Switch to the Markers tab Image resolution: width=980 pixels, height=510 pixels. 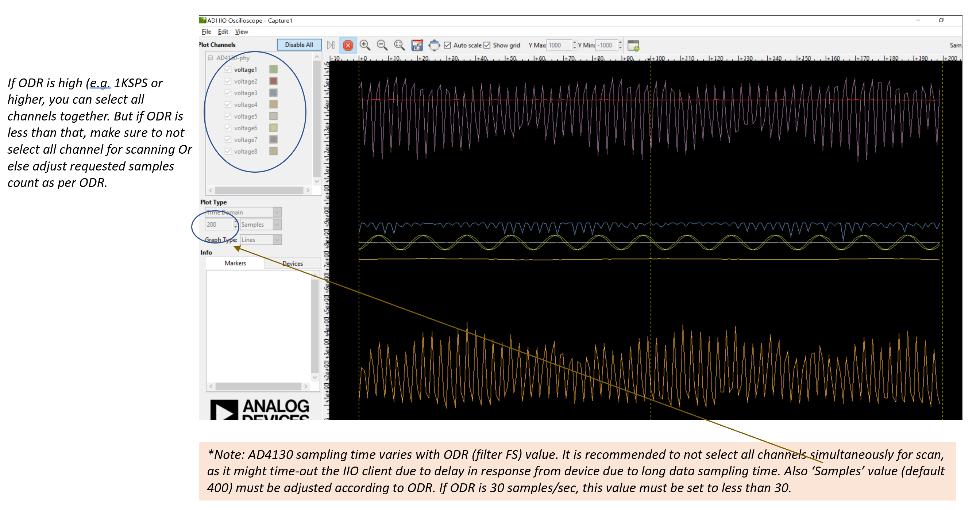[x=235, y=263]
